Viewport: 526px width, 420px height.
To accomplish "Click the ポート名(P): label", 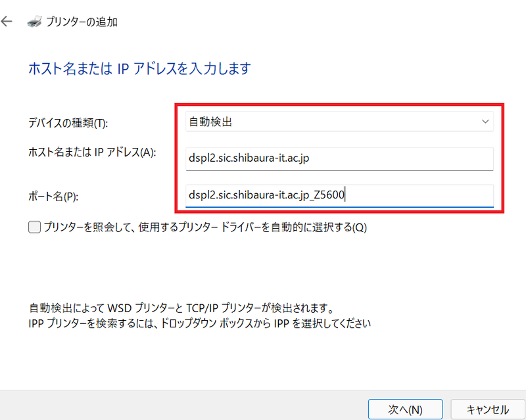I will [53, 197].
